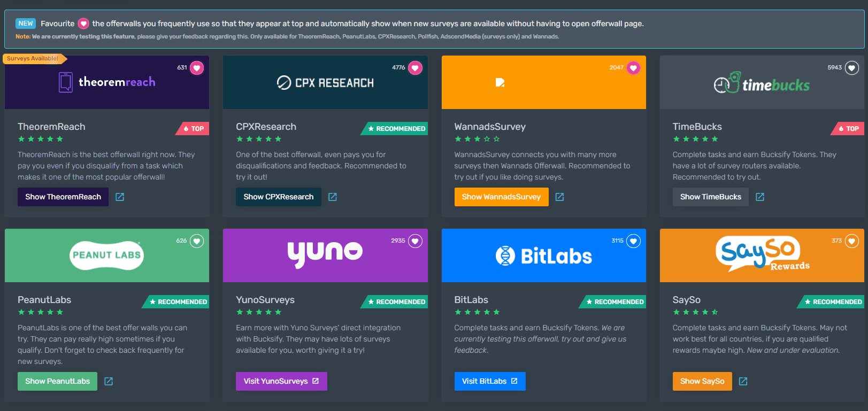
Task: Click the Show TheoremReach button
Action: tap(63, 197)
